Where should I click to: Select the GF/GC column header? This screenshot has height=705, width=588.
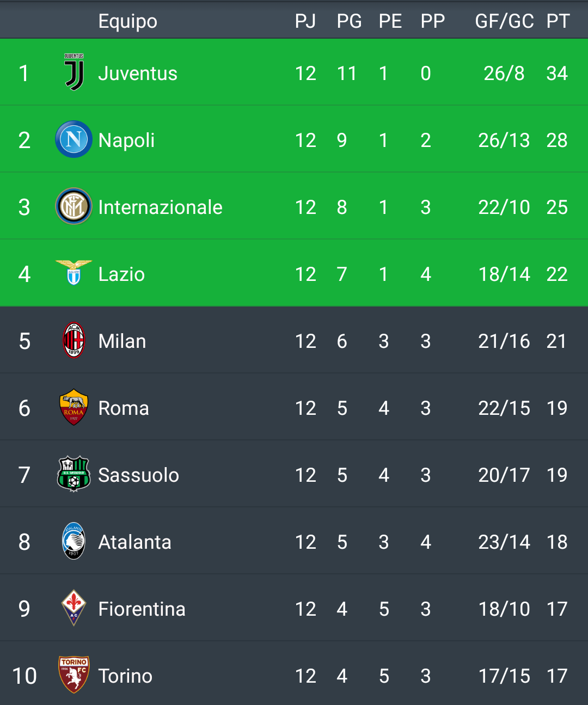click(x=504, y=21)
